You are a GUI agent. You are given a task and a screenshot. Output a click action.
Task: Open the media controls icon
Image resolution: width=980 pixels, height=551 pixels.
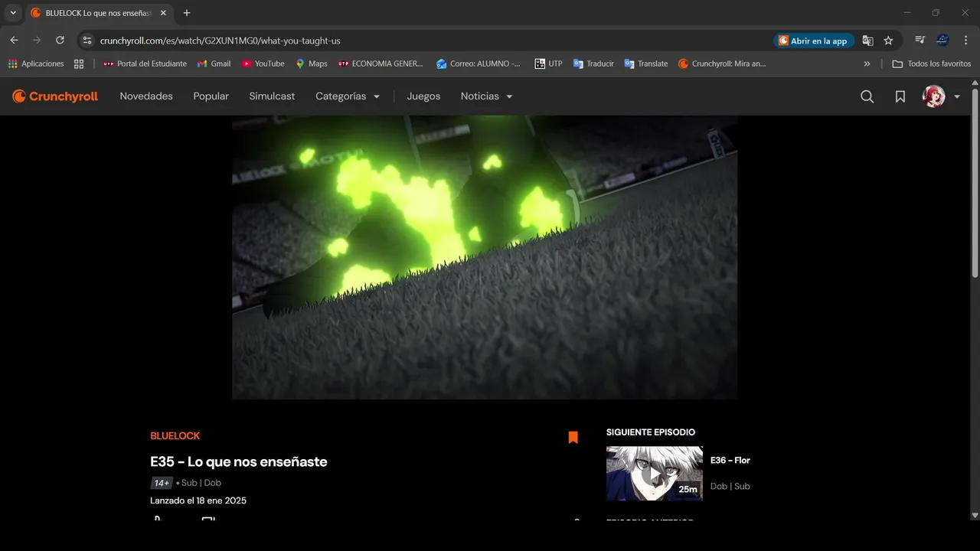click(920, 41)
